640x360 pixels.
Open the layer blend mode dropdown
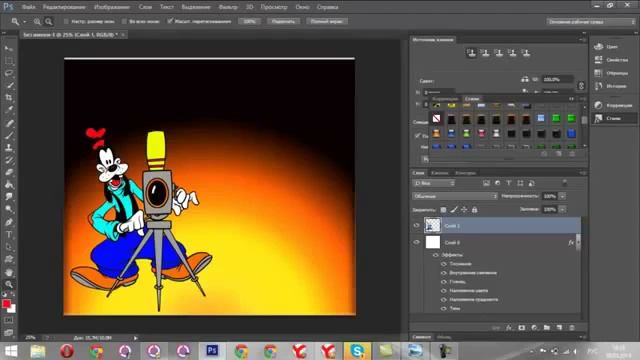(x=455, y=196)
